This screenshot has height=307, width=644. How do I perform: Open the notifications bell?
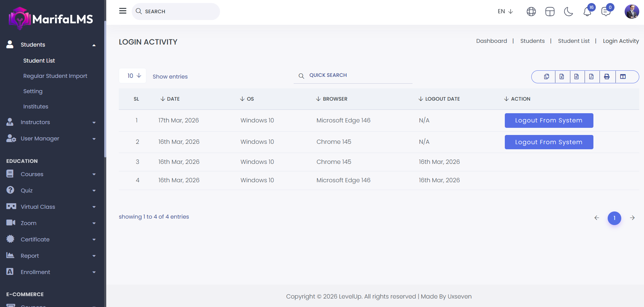click(x=587, y=12)
